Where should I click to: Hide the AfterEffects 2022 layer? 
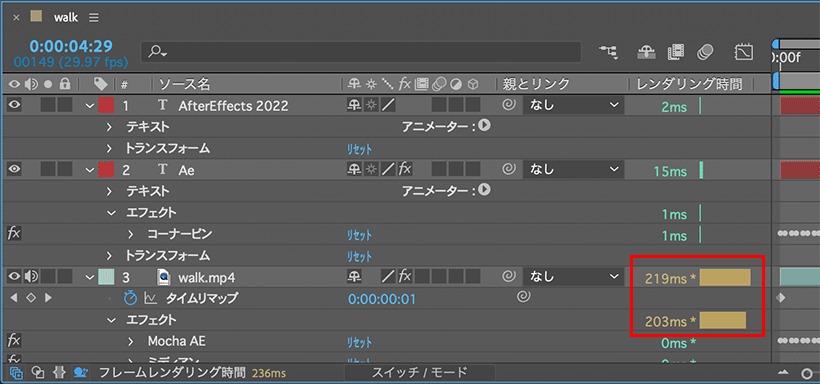[14, 105]
